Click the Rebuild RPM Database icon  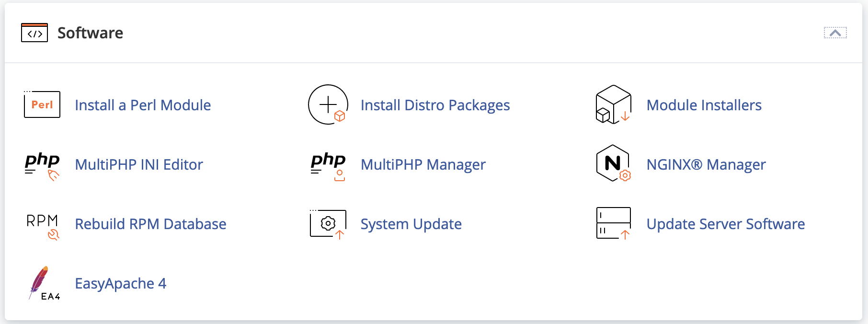pyautogui.click(x=42, y=224)
